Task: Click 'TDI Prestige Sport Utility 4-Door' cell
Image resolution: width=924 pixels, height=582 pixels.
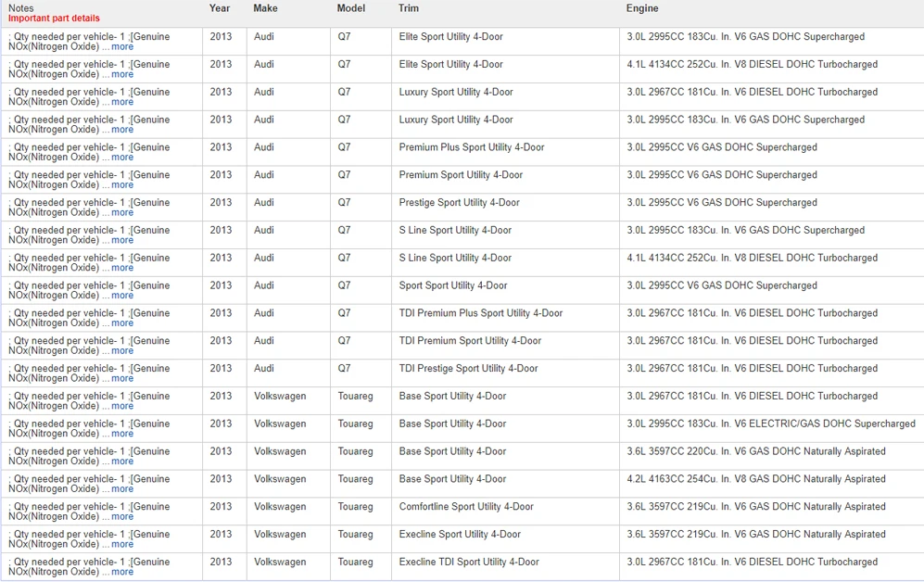Action: [x=468, y=369]
